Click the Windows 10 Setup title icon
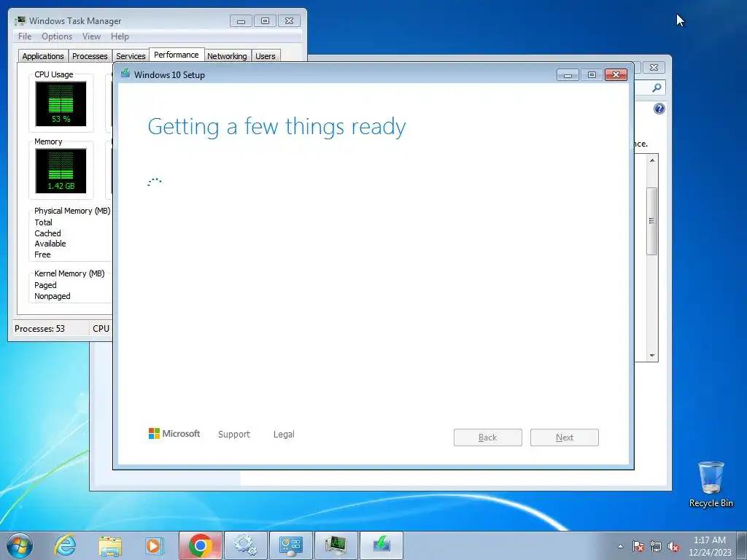The height and width of the screenshot is (560, 747). tap(125, 74)
